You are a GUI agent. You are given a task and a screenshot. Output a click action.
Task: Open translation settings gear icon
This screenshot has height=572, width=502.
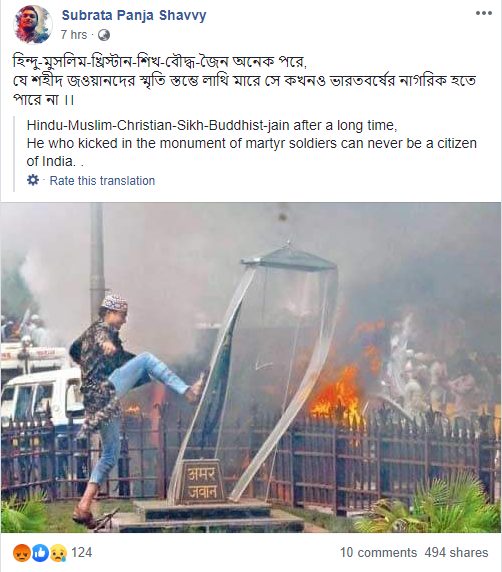[x=33, y=180]
